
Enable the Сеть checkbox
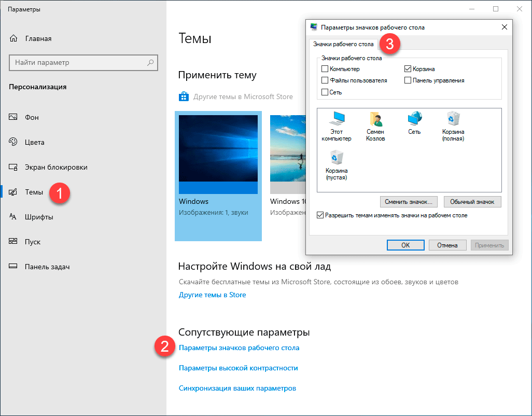(x=325, y=92)
